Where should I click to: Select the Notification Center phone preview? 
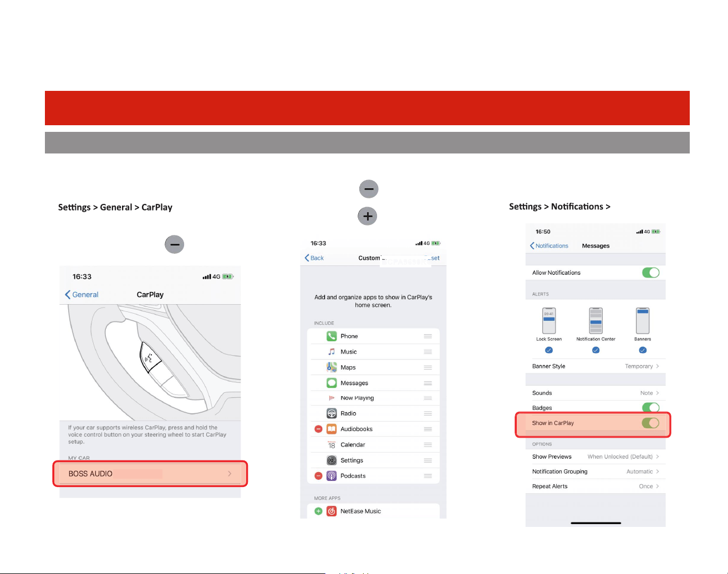click(595, 321)
